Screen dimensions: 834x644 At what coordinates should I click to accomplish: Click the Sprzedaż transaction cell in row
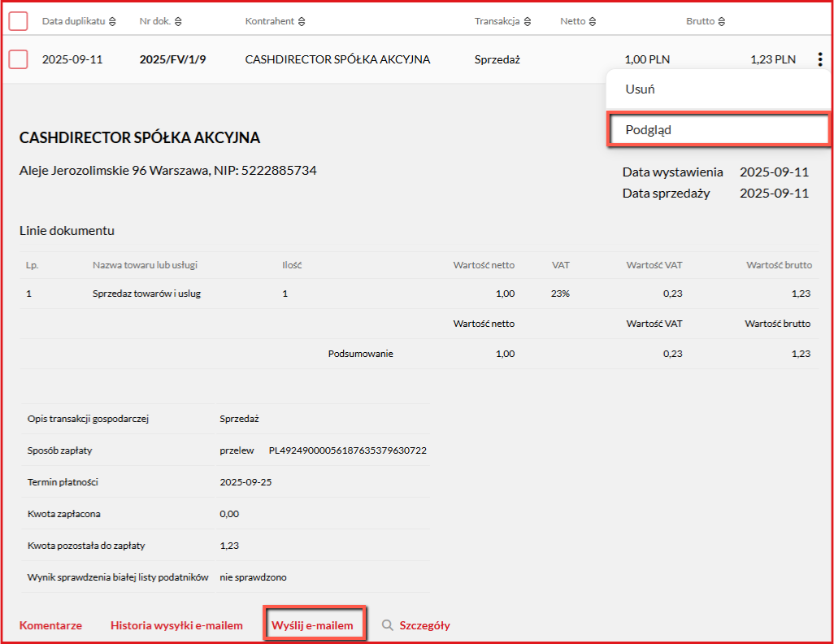[497, 59]
